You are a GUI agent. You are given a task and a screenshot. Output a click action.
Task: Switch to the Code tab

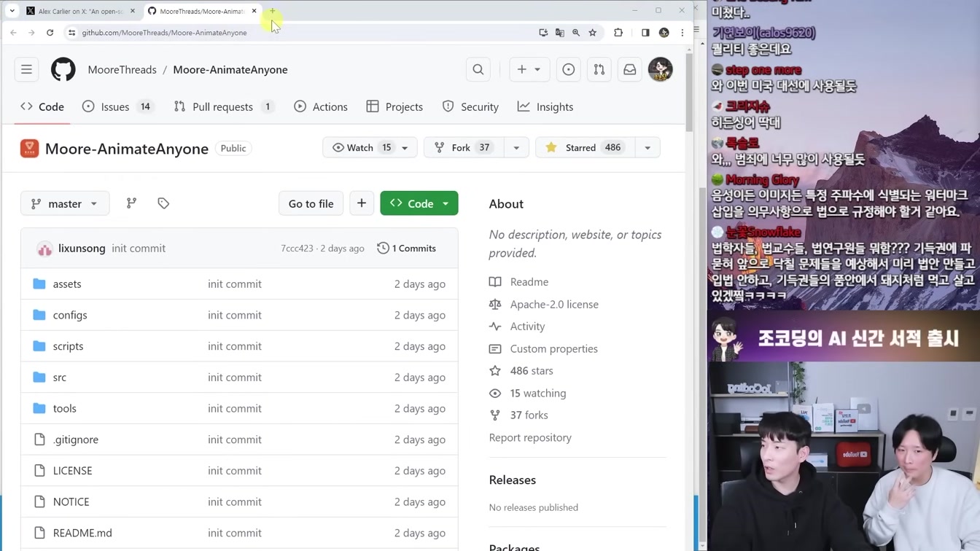coord(42,107)
